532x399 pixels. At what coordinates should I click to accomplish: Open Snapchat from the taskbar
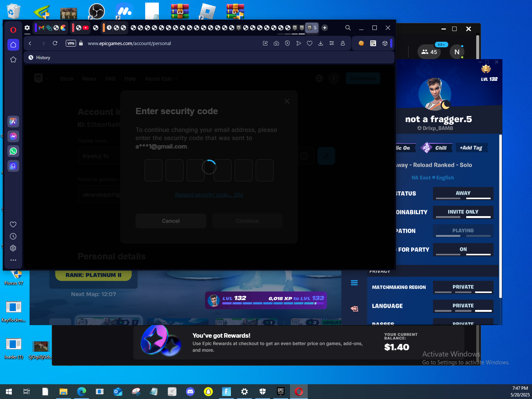pyautogui.click(x=208, y=392)
